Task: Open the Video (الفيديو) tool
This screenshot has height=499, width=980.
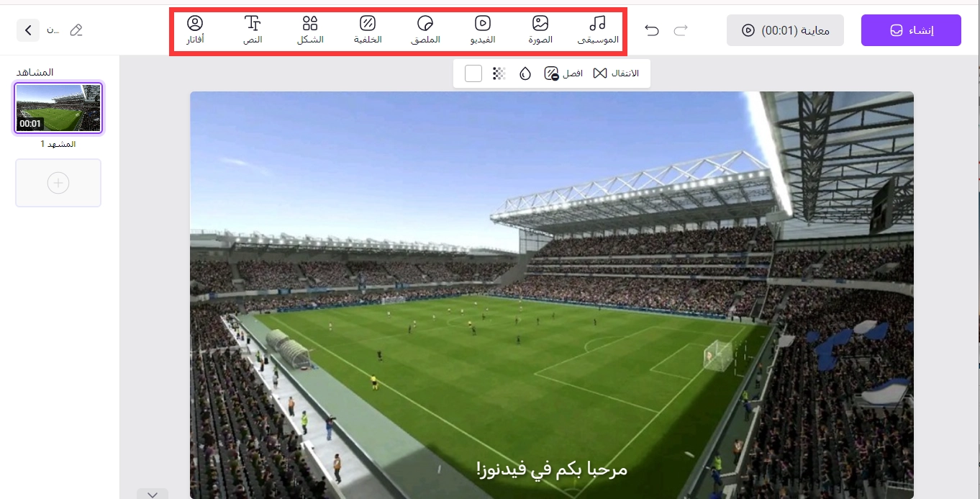Action: point(483,30)
